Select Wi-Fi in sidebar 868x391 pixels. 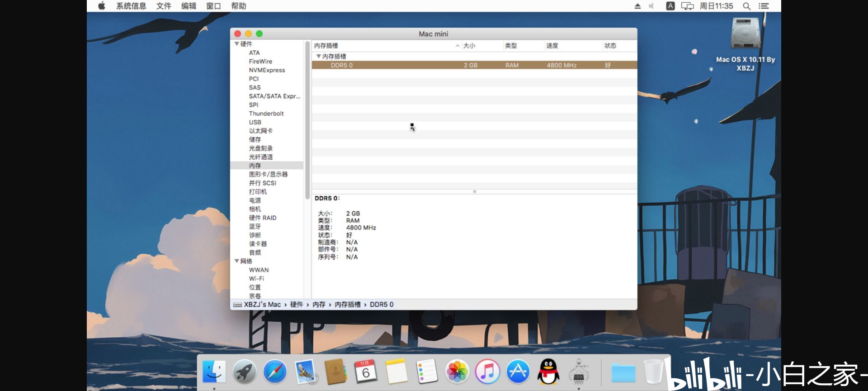[256, 279]
